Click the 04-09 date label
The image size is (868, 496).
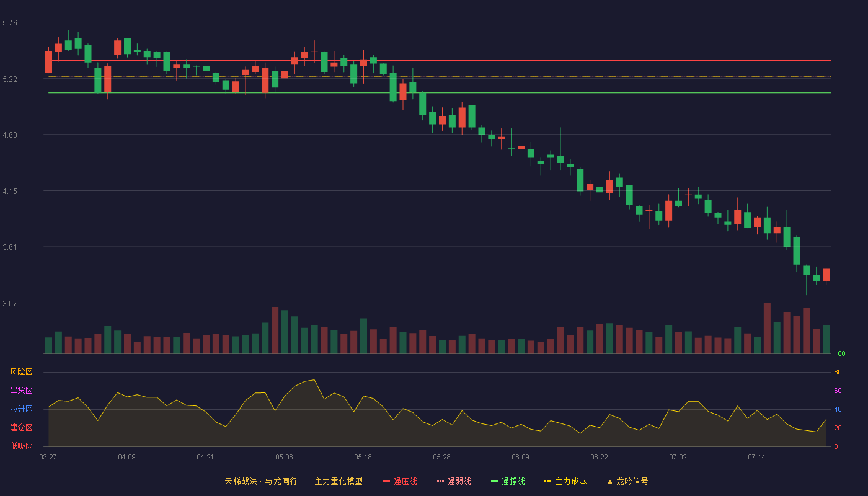(126, 457)
